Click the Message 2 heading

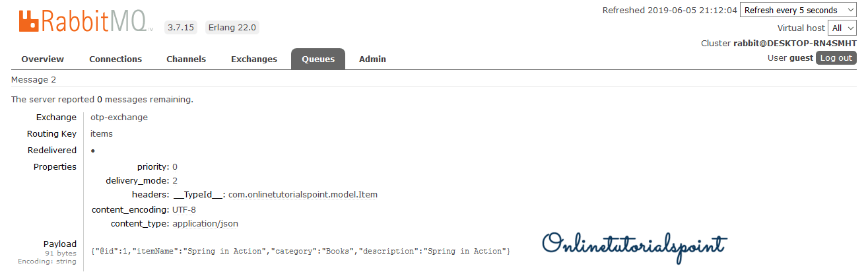(34, 79)
